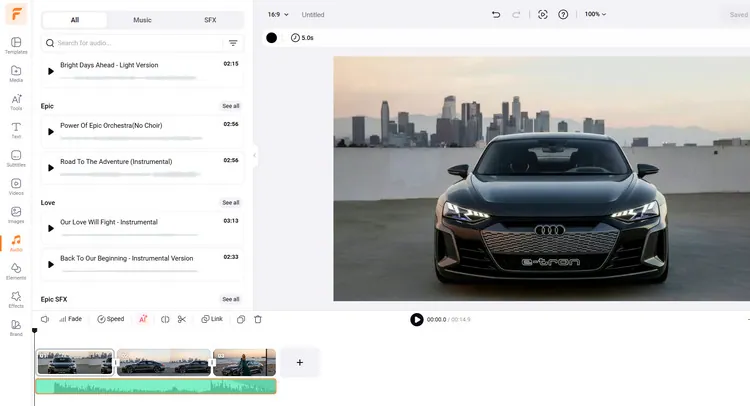Screen dimensions: 750x406
Task: Open the Elements panel in sidebar
Action: [x=16, y=271]
